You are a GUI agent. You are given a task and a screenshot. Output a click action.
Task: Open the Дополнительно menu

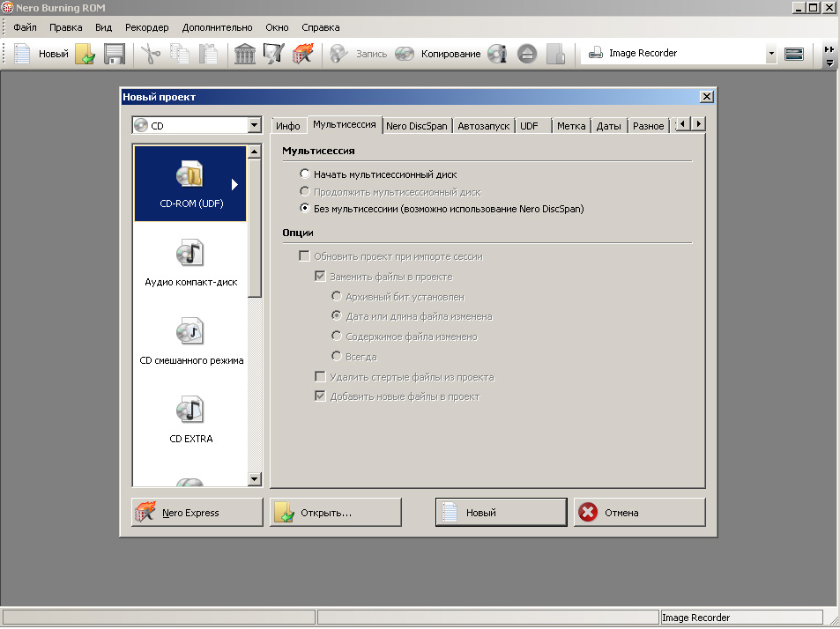pyautogui.click(x=217, y=27)
